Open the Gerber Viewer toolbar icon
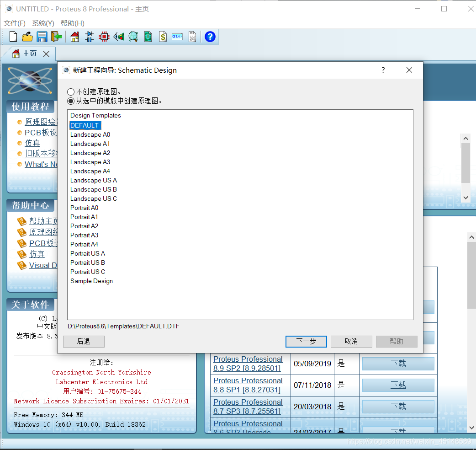Image resolution: width=476 pixels, height=450 pixels. 133,37
